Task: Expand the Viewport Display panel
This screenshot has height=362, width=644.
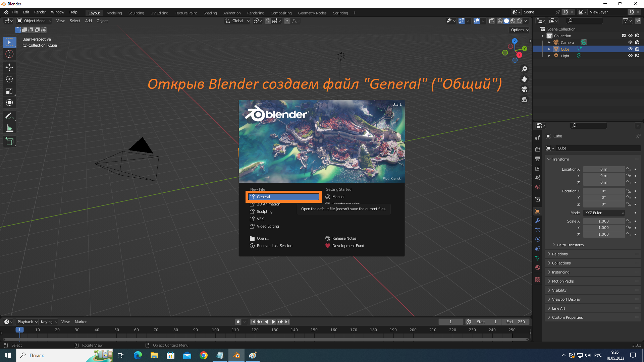Action: click(593, 299)
